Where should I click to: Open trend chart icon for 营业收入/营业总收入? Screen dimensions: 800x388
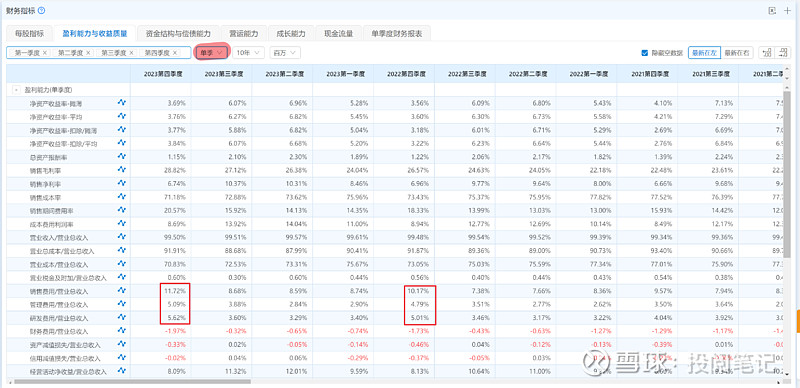[121, 236]
